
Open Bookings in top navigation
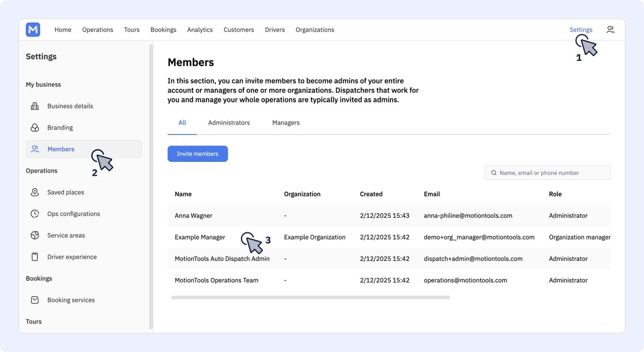tap(163, 30)
